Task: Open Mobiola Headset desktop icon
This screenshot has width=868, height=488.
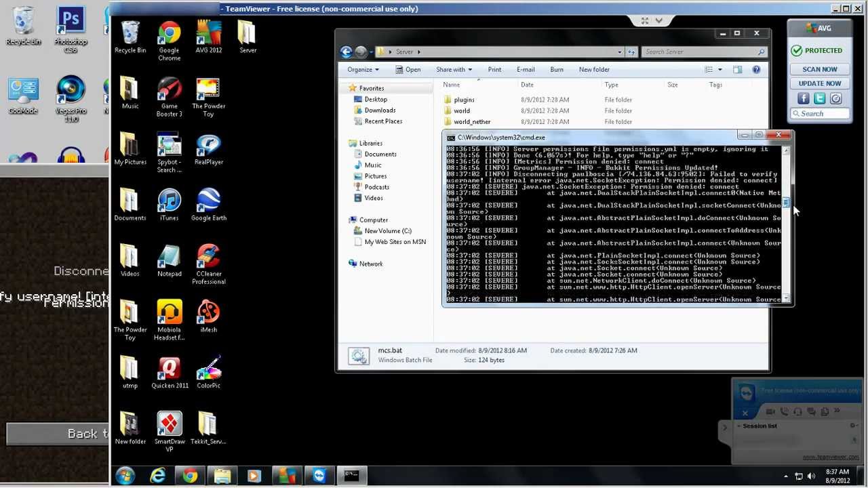Action: [x=169, y=321]
